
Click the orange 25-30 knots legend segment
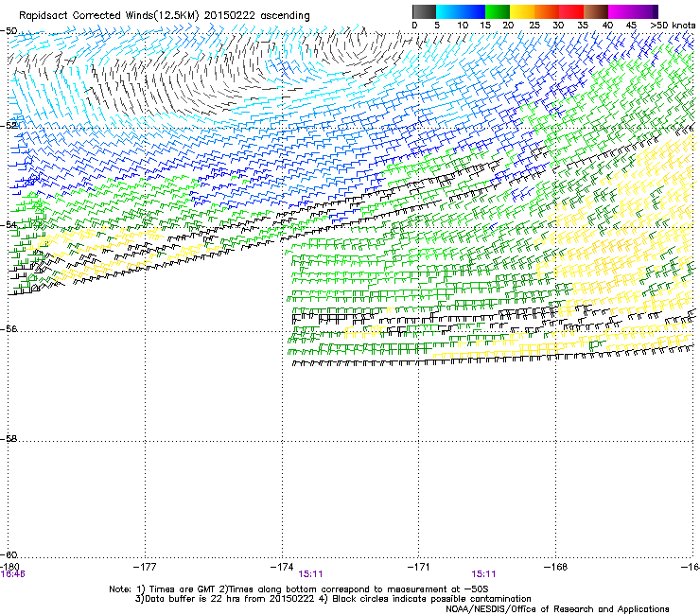click(547, 11)
